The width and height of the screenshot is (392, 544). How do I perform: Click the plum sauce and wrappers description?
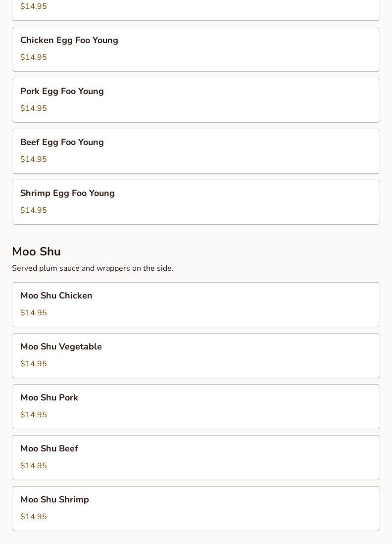coord(93,268)
